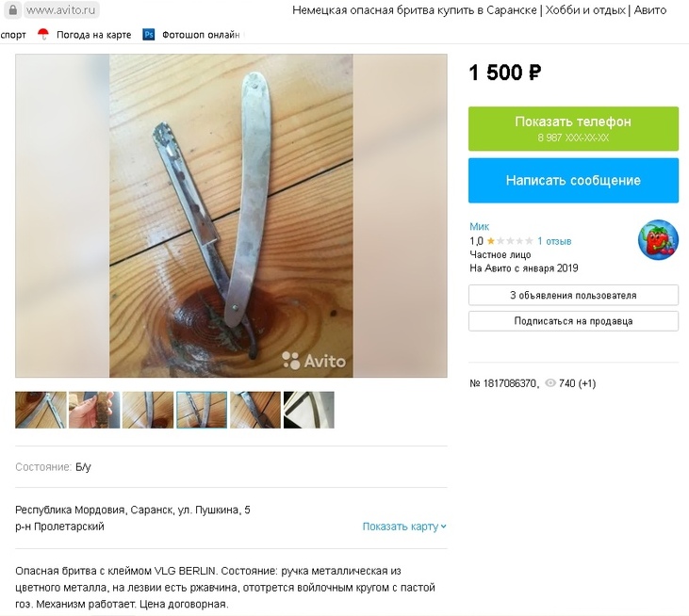689x616 pixels.
Task: Click the green Показать телефон button
Action: [x=573, y=129]
